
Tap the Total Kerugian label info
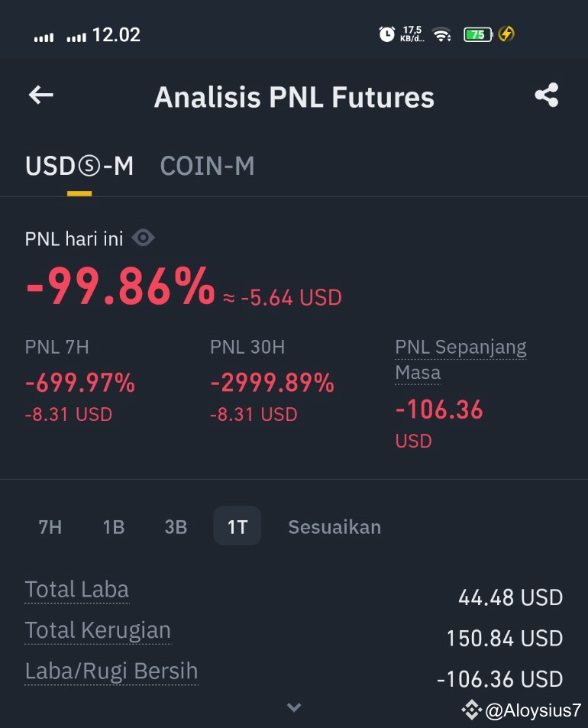pyautogui.click(x=98, y=630)
